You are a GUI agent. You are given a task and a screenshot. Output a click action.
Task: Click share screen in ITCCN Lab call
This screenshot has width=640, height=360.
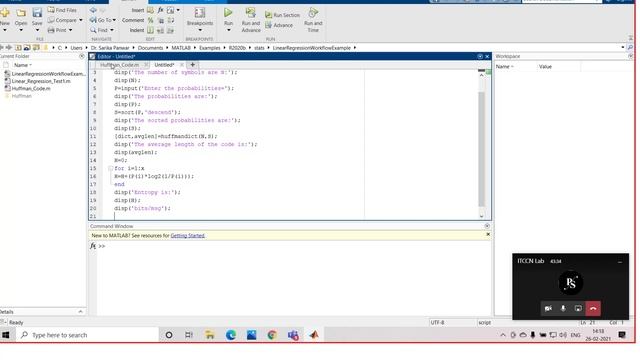pyautogui.click(x=578, y=309)
